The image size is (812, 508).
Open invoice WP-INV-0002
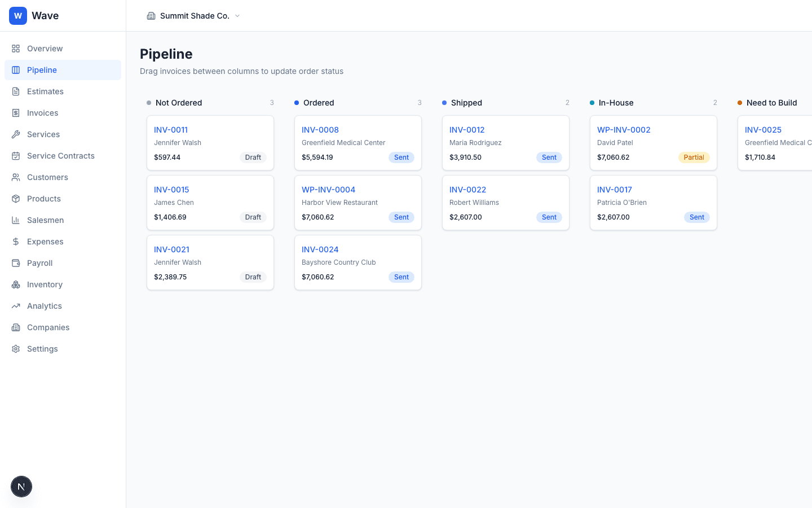pyautogui.click(x=624, y=130)
